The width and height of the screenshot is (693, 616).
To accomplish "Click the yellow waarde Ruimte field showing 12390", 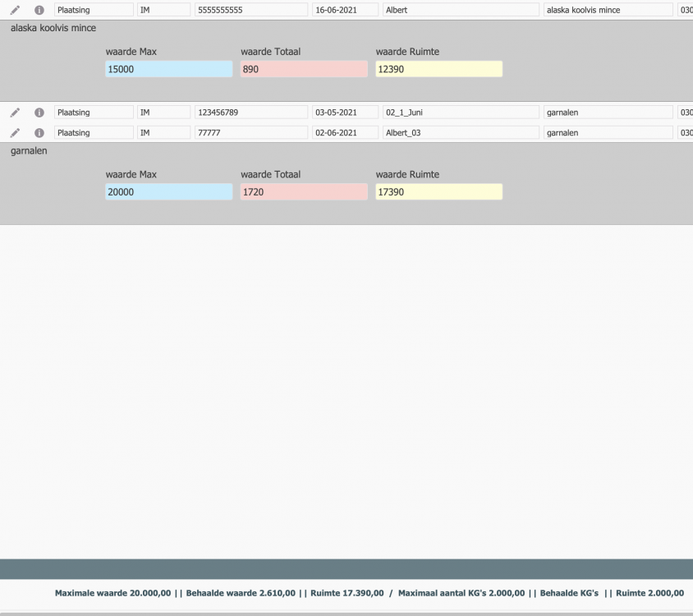I will click(438, 69).
